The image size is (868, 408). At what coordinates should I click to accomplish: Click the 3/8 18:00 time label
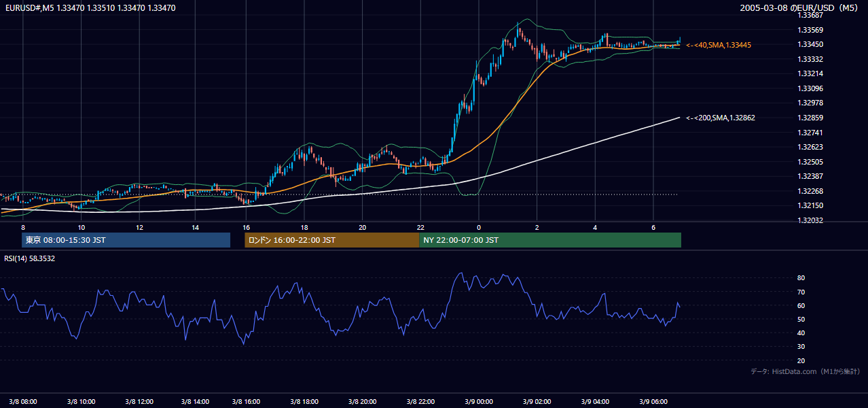coord(304,401)
